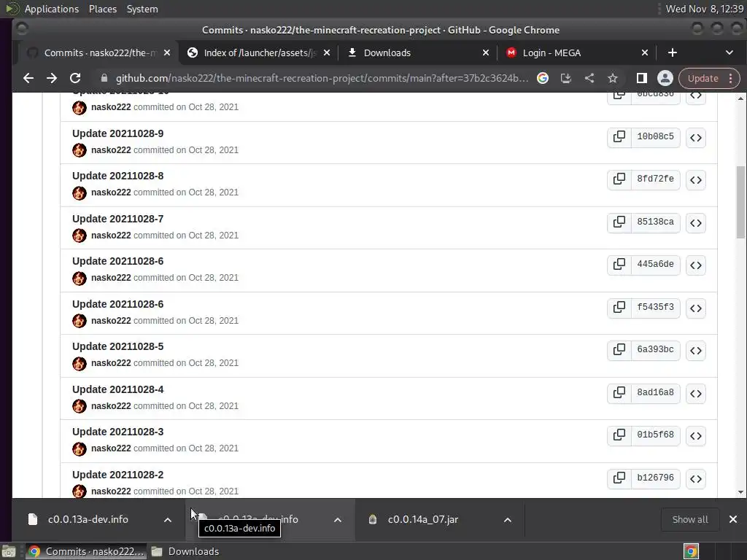Copy full SHA for commit 6a393bc
Image resolution: width=747 pixels, height=560 pixels.
coord(619,349)
